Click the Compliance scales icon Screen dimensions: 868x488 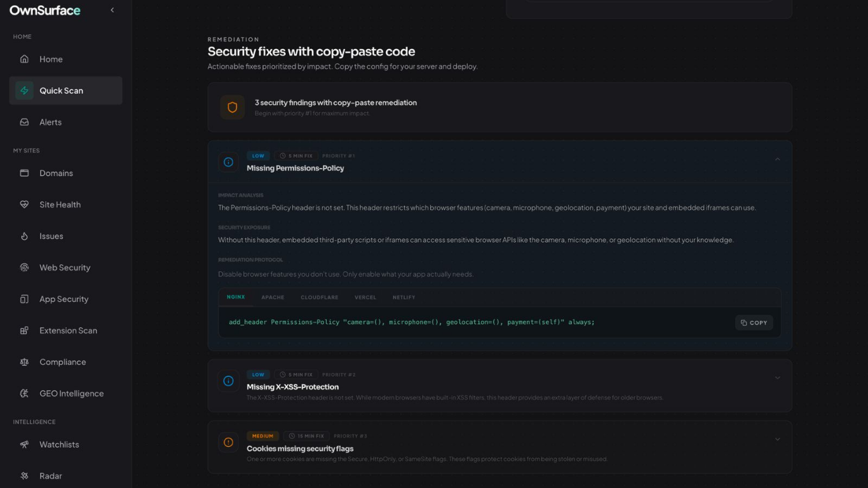point(24,362)
